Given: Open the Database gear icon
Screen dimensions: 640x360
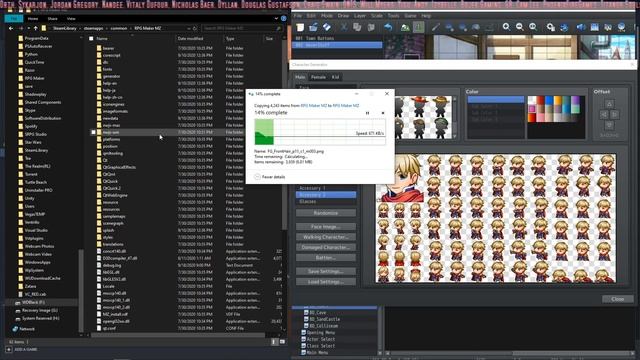Looking at the screenshot, I should click(x=551, y=27).
